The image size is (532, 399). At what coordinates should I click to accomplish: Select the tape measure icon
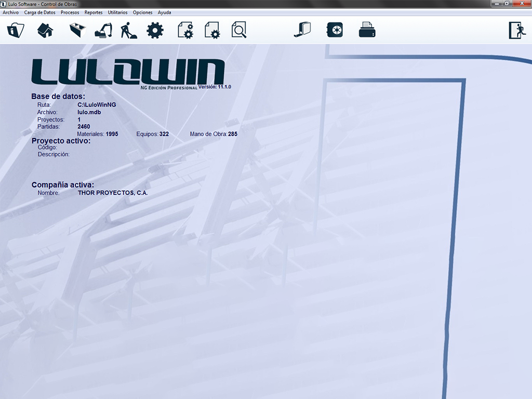coord(302,30)
